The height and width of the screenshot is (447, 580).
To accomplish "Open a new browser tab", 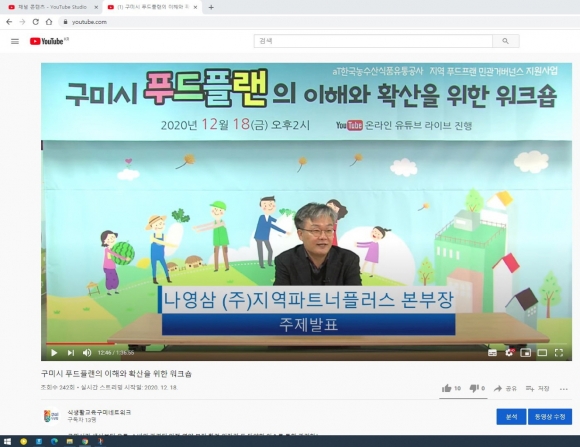I will click(211, 7).
